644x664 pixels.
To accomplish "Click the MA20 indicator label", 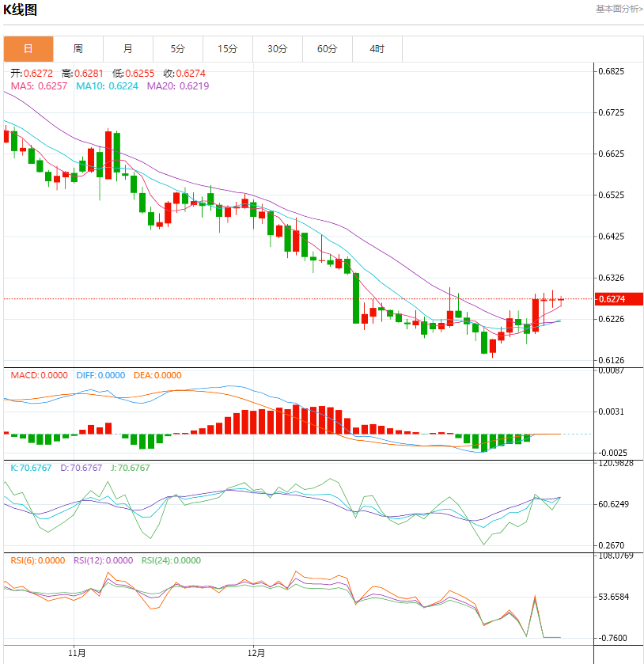I will point(178,86).
